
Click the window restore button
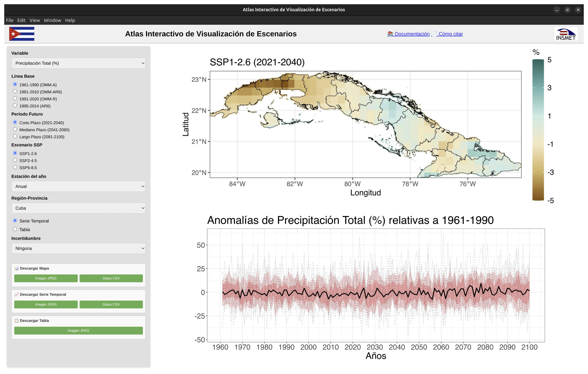(567, 10)
